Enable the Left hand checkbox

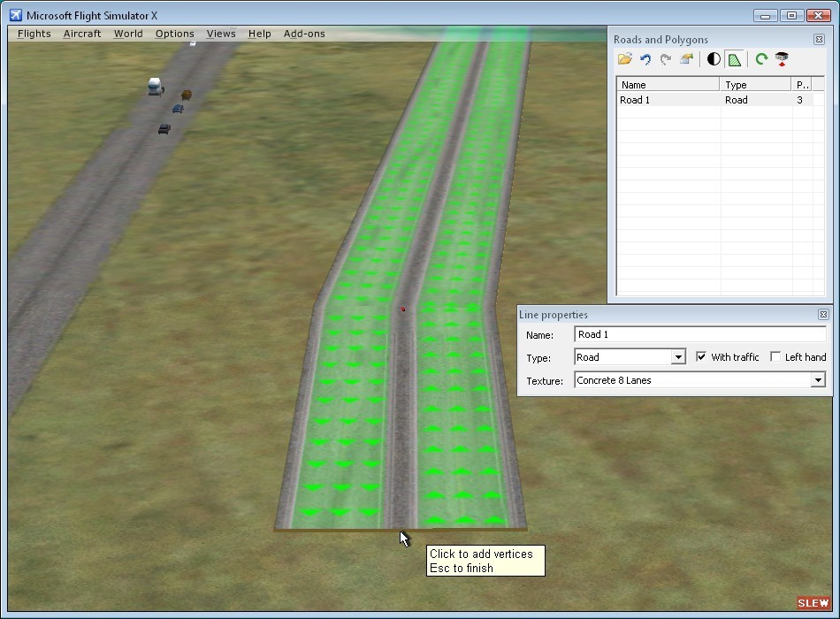coord(775,357)
